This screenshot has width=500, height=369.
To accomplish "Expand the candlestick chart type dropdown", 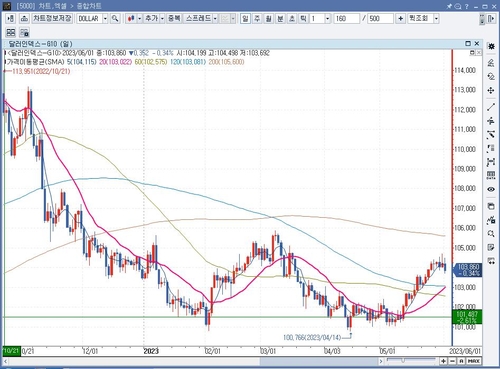I will click(x=140, y=19).
